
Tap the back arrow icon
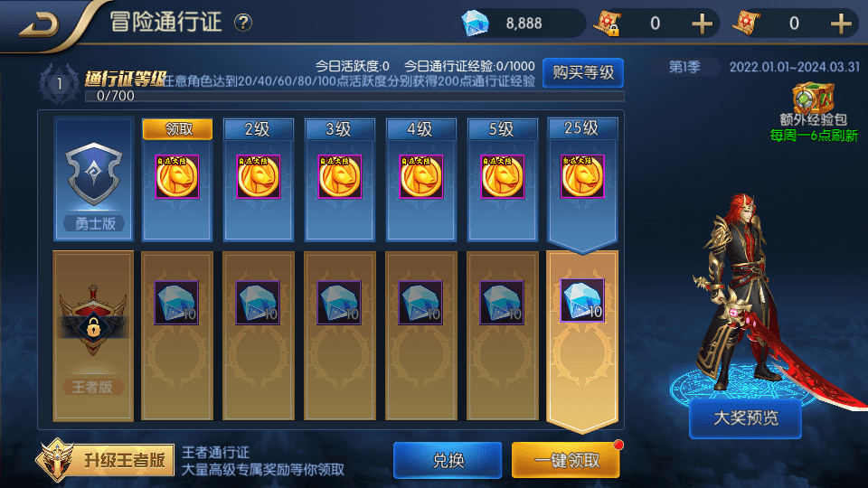[x=39, y=24]
